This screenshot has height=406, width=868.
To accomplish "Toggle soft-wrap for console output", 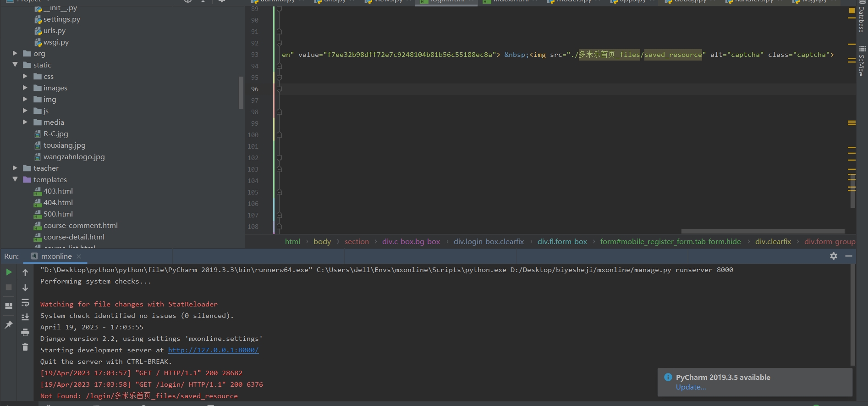I will [25, 302].
